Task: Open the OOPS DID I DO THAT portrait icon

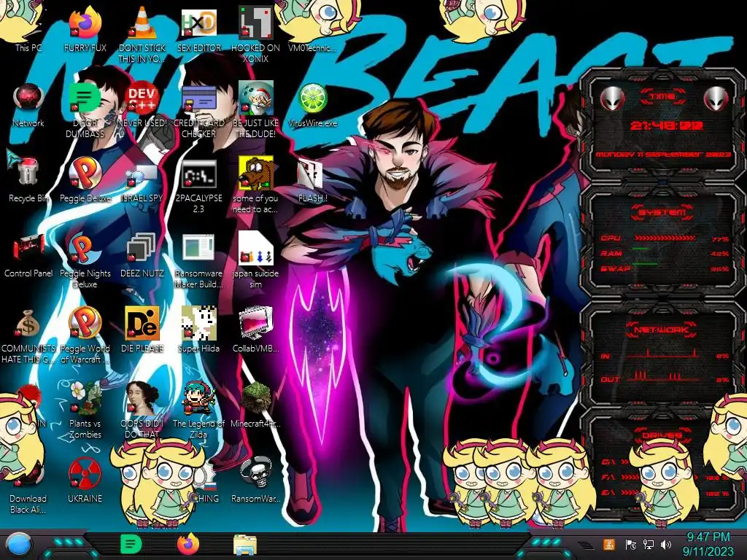Action: point(142,410)
